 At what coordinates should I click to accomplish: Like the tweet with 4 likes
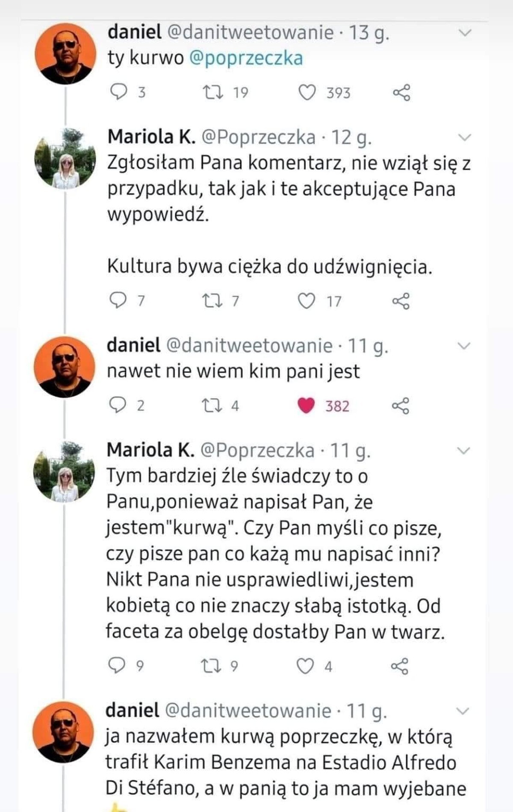tap(305, 666)
